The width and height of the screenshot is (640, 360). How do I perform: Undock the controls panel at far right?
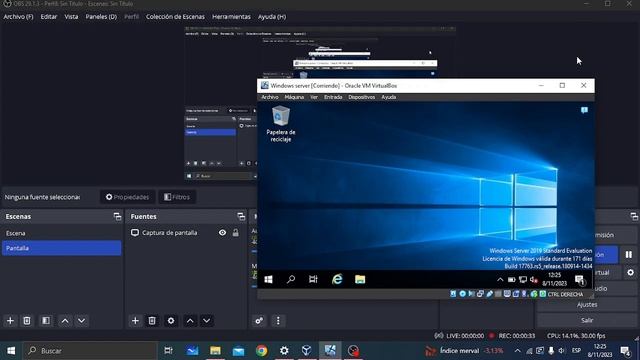(x=634, y=217)
